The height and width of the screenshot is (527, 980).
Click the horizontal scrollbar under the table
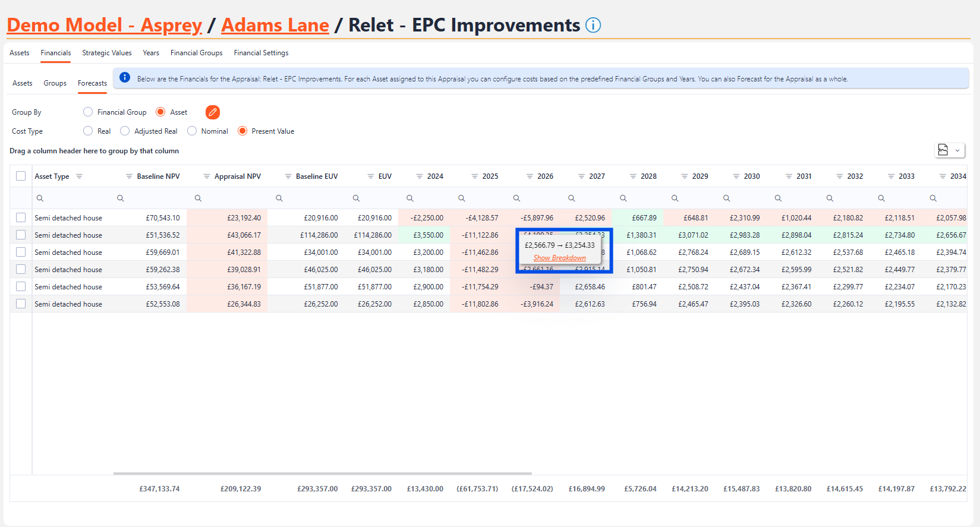tap(322, 474)
